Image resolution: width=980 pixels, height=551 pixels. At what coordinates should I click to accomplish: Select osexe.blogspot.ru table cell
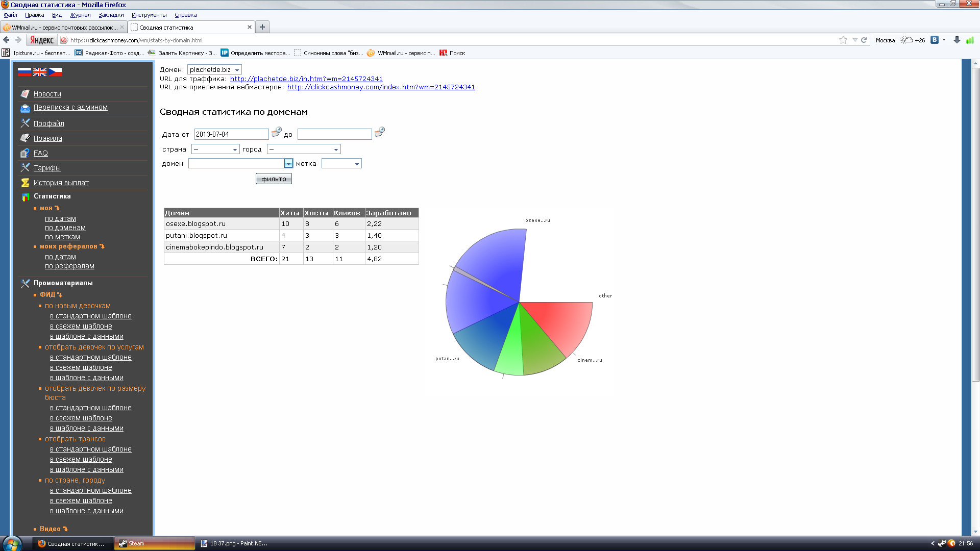pos(222,223)
